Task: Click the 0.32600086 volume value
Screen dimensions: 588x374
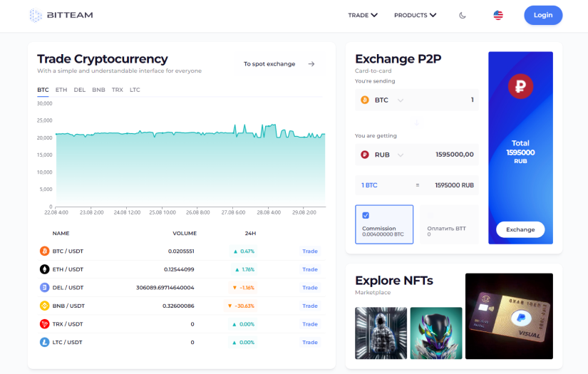Action: [178, 306]
